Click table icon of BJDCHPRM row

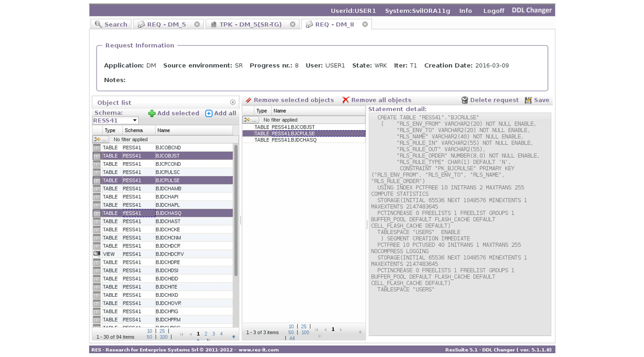(x=97, y=319)
